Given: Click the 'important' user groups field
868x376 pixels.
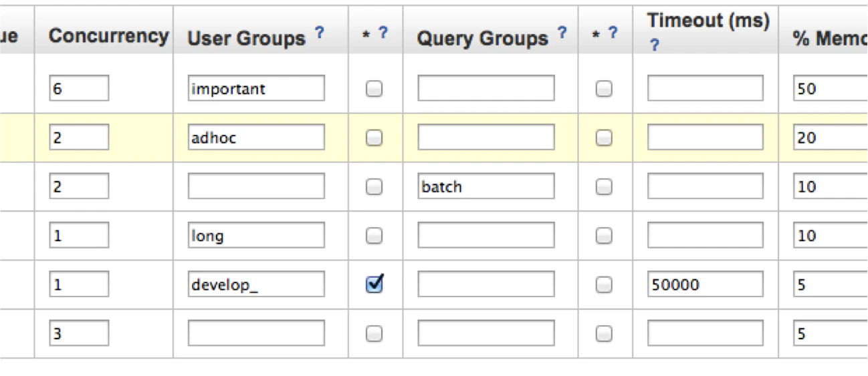Looking at the screenshot, I should click(256, 88).
